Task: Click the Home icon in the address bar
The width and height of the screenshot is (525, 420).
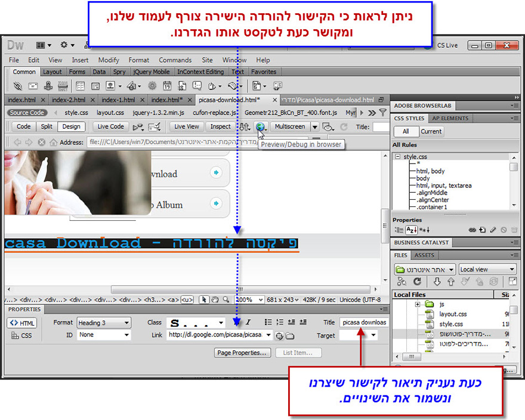Action: (53, 143)
